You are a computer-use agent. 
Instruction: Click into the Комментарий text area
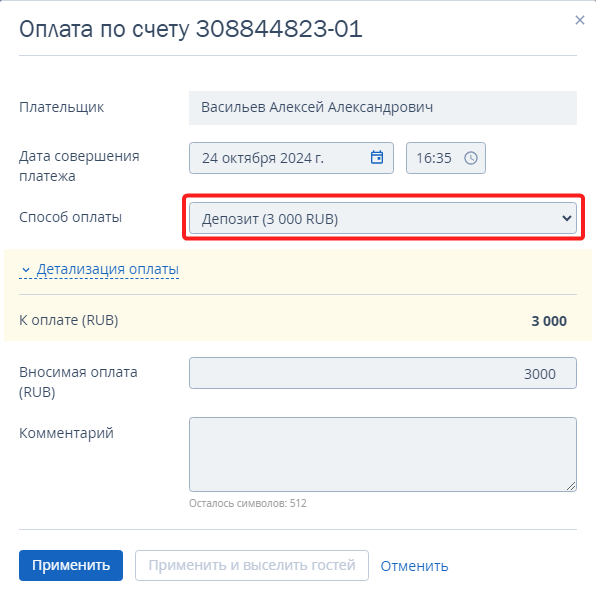point(383,454)
